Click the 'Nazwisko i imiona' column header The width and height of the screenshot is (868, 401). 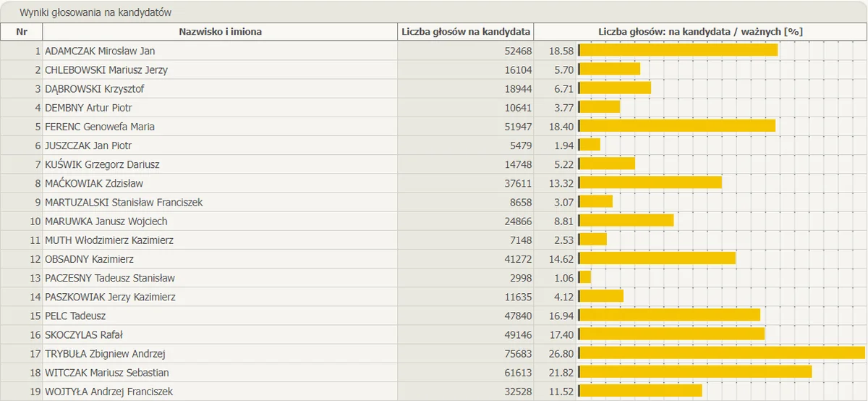220,32
